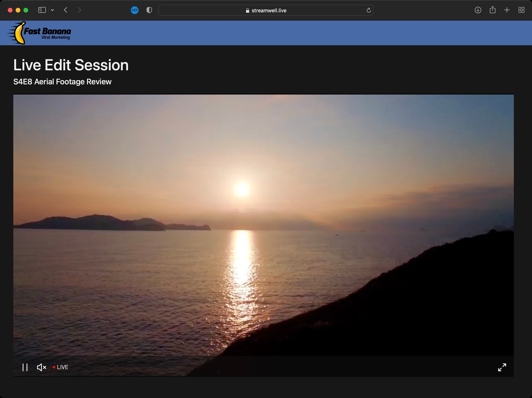Screen dimensions: 532x398
Task: Go back to previous page
Action: coord(65,10)
